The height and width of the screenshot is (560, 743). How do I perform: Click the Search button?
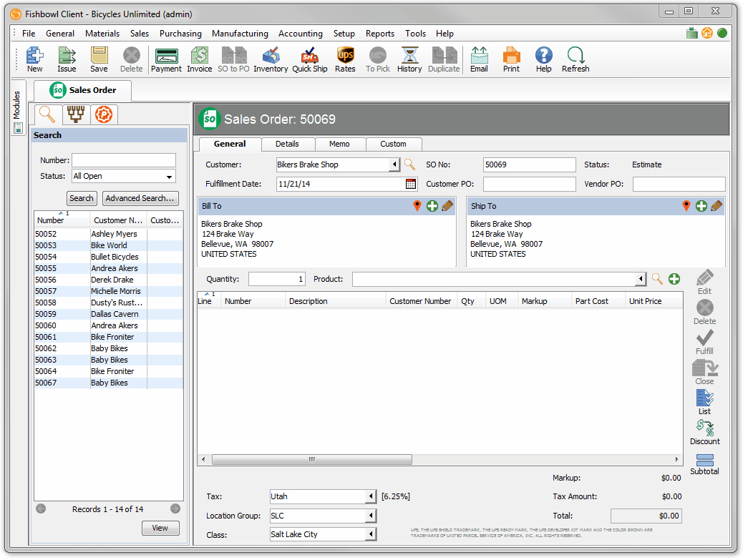[x=82, y=198]
